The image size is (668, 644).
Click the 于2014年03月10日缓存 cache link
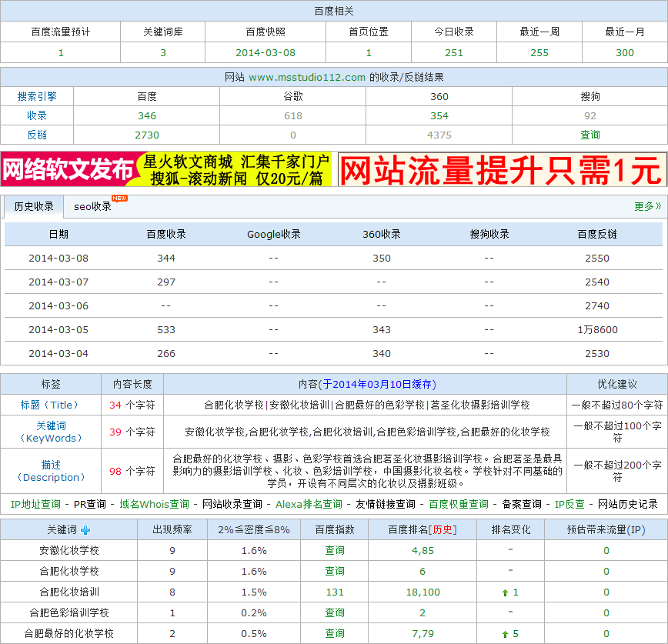pos(377,384)
